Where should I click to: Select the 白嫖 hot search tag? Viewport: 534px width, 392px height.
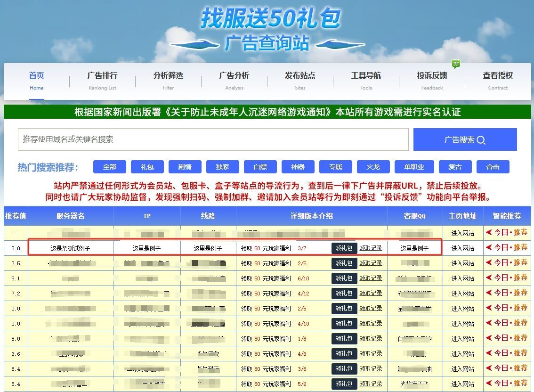tap(260, 167)
